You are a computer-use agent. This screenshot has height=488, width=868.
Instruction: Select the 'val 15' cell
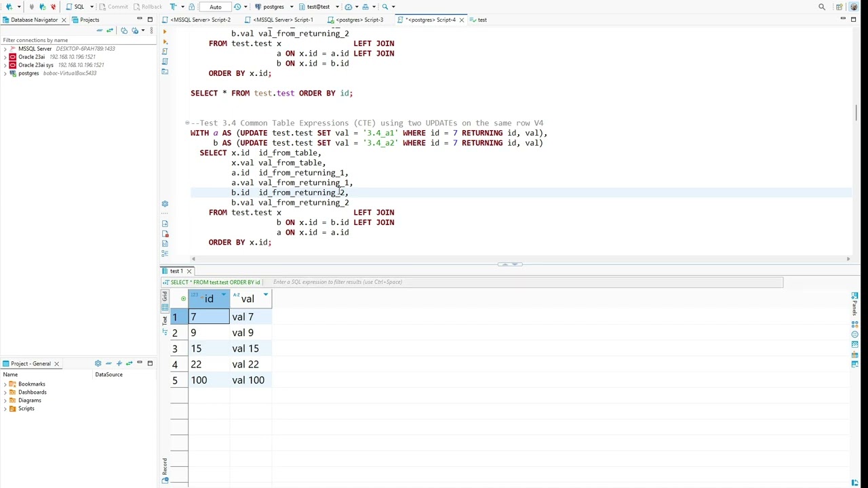click(x=250, y=348)
